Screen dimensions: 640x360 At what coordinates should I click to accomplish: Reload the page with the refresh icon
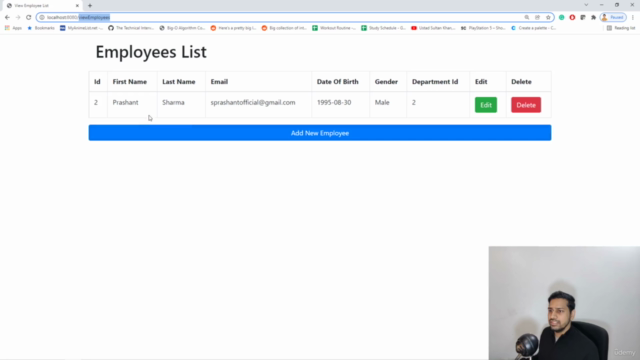29,17
